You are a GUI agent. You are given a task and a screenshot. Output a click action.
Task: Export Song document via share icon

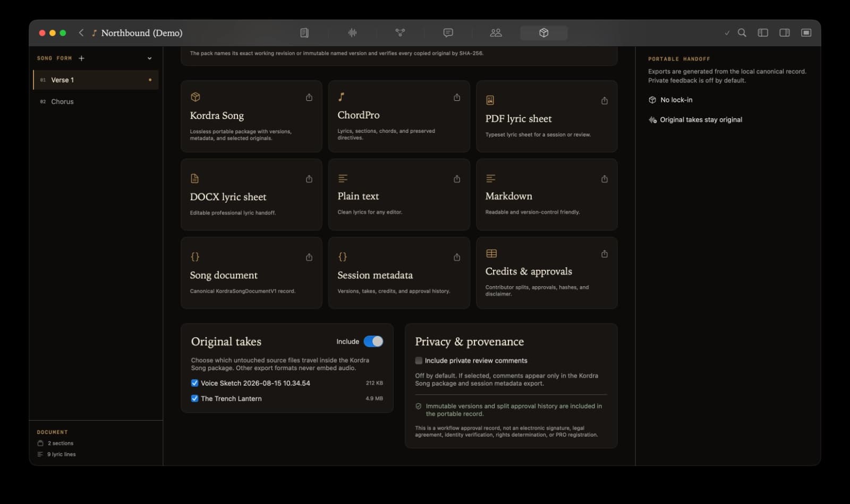click(x=309, y=257)
